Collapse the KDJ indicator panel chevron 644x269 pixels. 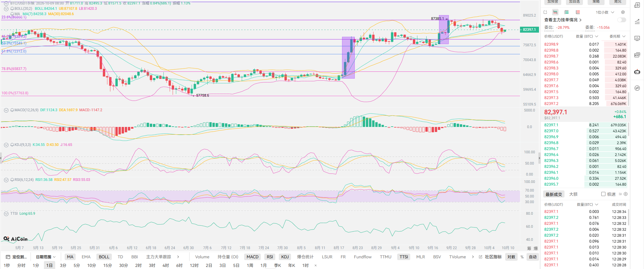pos(6,145)
